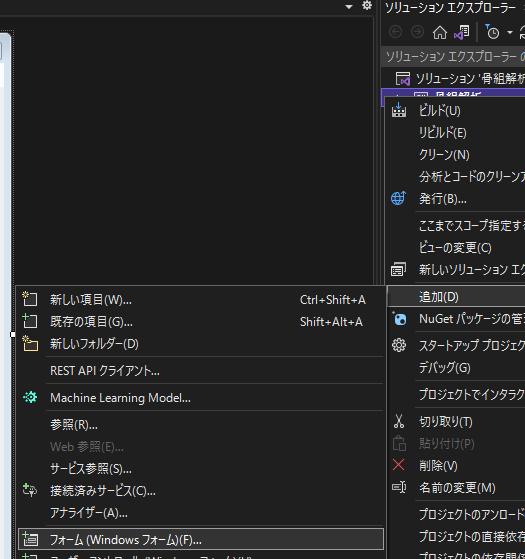The height and width of the screenshot is (559, 525).
Task: Click the NuGet package icon
Action: click(x=400, y=318)
